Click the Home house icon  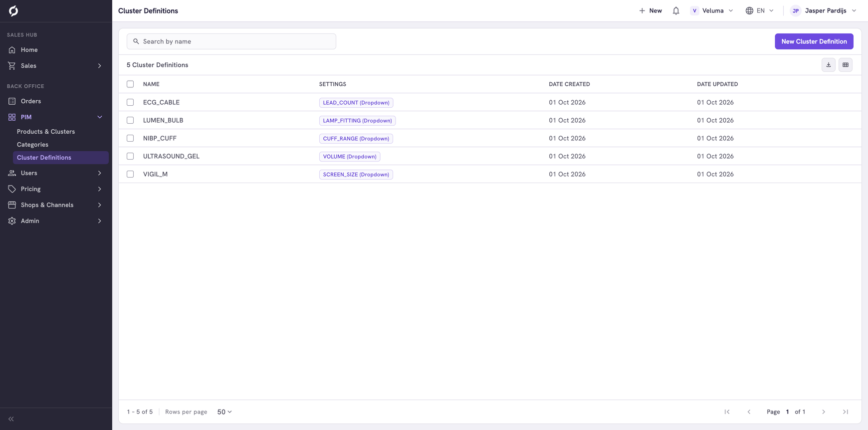point(12,50)
